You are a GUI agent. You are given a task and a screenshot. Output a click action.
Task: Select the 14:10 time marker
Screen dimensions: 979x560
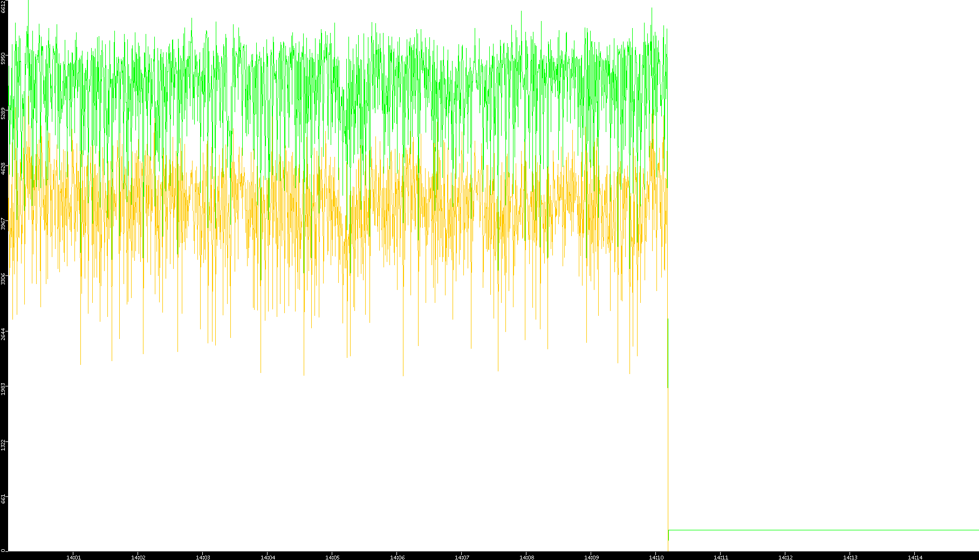[656, 557]
